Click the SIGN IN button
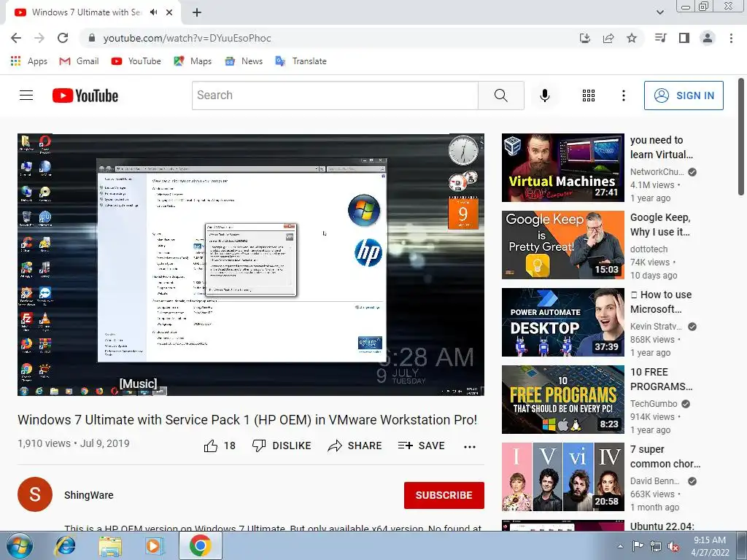The height and width of the screenshot is (560, 747). coord(684,96)
